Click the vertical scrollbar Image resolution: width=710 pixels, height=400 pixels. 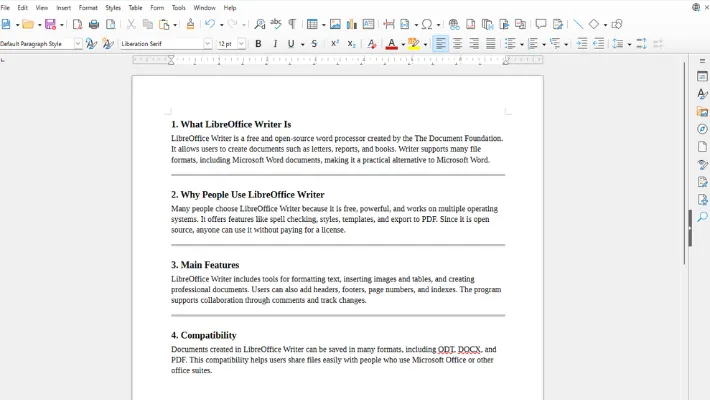(685, 163)
